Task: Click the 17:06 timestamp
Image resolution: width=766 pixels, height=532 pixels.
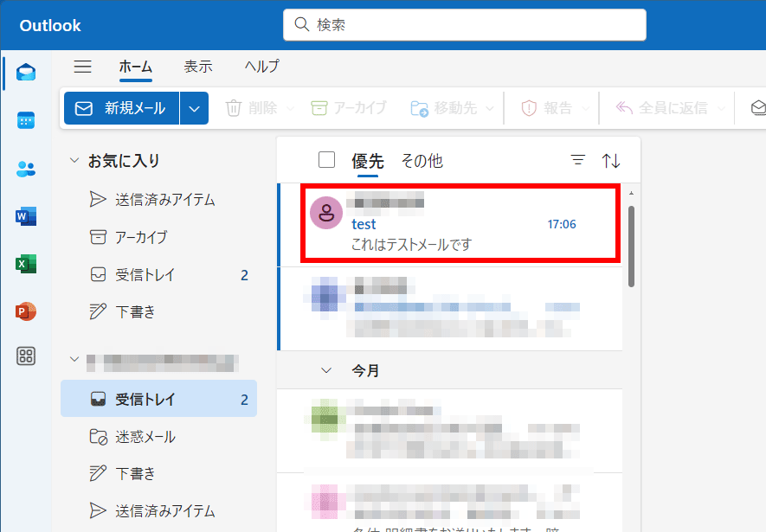Action: coord(562,224)
